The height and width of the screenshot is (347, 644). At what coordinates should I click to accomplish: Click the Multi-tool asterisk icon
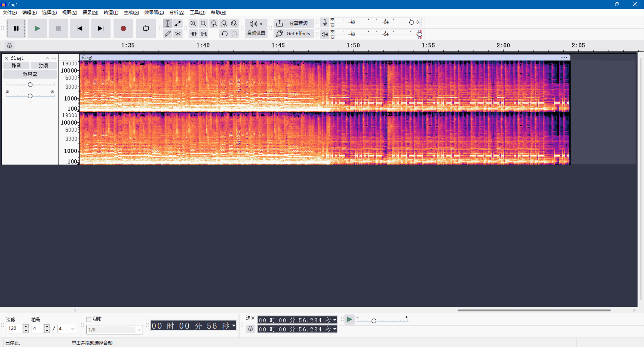click(178, 33)
